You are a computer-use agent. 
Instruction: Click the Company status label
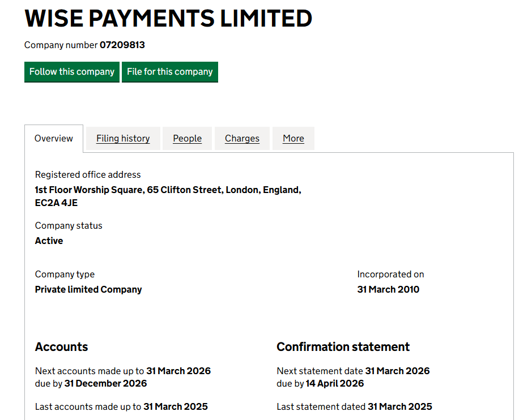(69, 225)
